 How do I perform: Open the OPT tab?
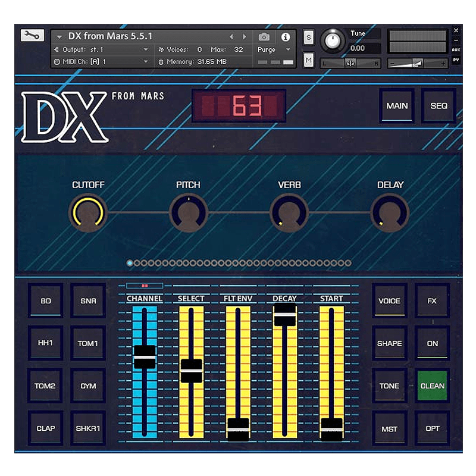point(433,428)
